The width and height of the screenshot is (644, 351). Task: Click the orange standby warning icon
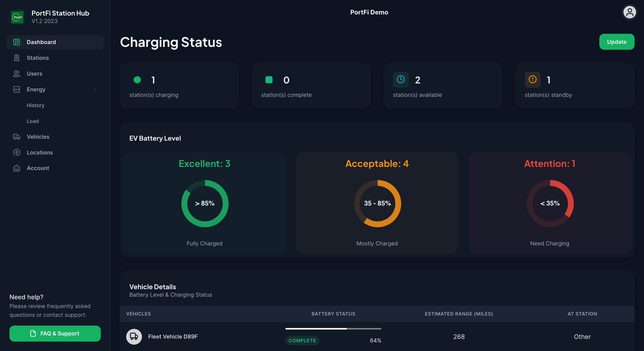(532, 79)
